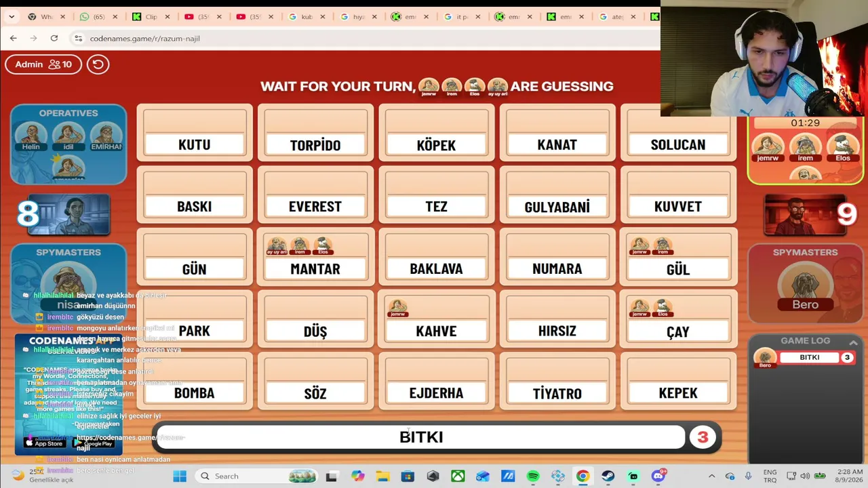
Task: Click the Windows taskbar Search box
Action: click(x=257, y=476)
